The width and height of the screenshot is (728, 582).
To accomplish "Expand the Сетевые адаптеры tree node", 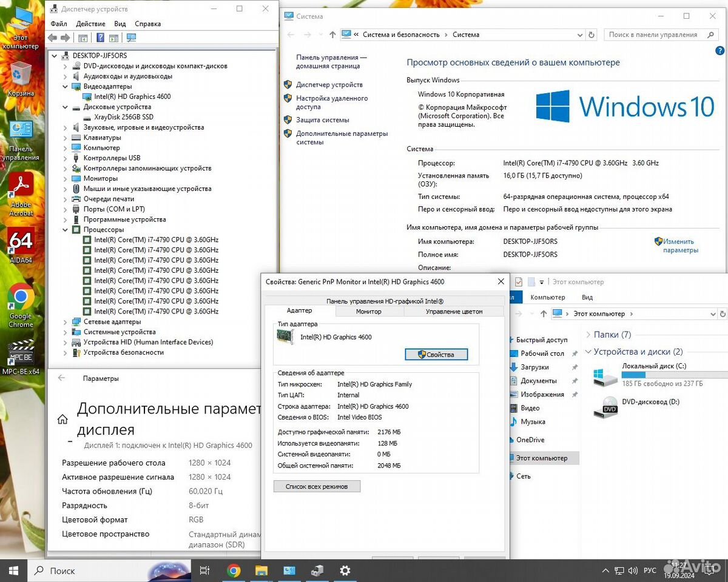I will click(65, 322).
